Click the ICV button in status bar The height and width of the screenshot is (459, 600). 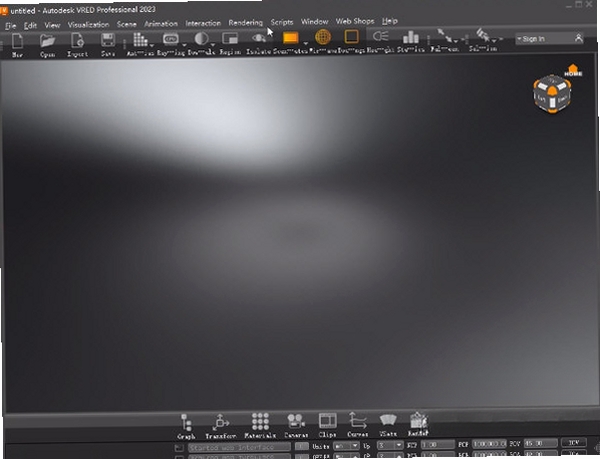[x=573, y=443]
